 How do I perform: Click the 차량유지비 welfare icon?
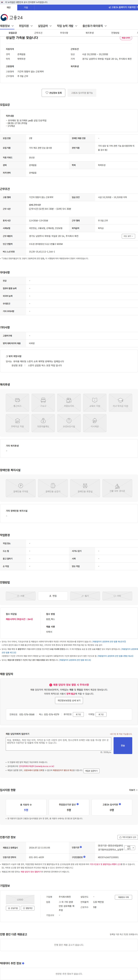(x=69, y=403)
